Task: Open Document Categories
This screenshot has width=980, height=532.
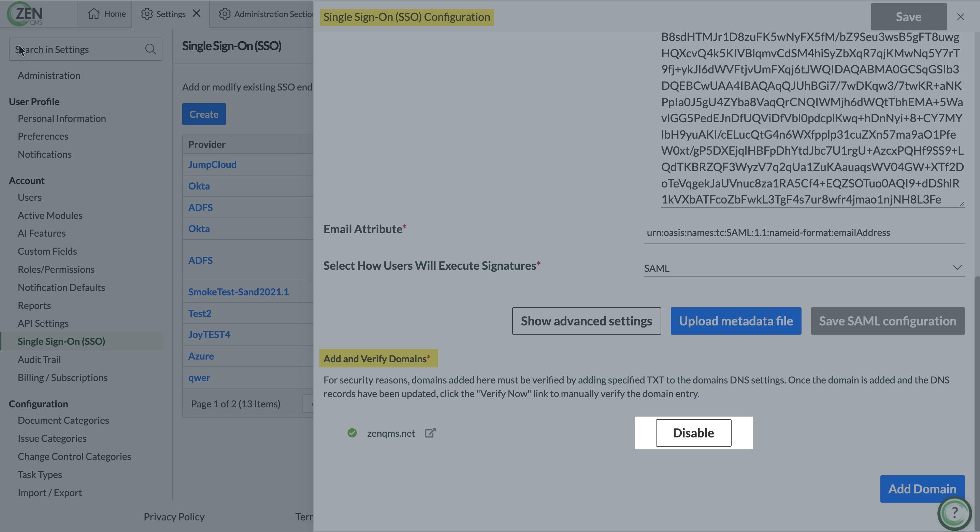Action: pos(63,420)
